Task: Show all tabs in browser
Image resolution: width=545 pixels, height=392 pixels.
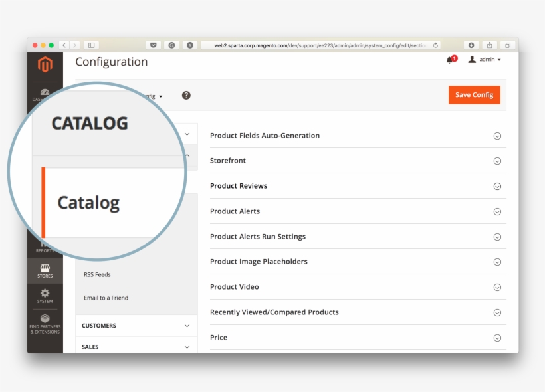Action: (508, 45)
